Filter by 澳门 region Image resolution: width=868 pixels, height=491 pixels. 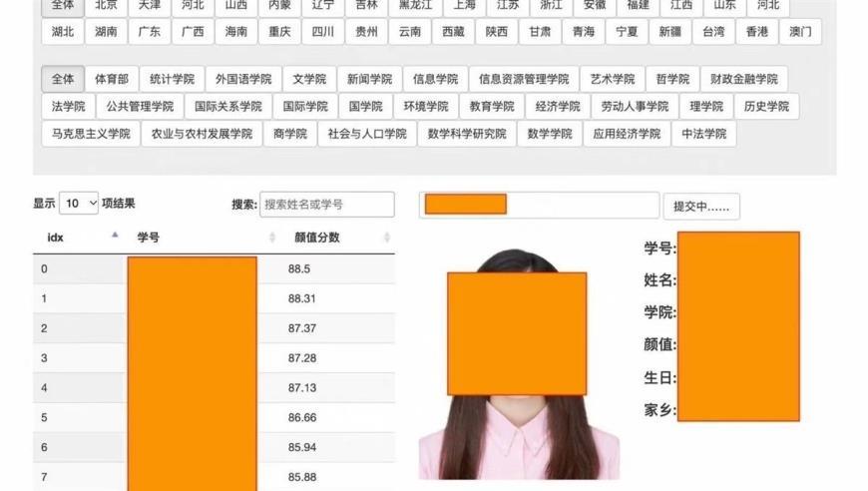coord(800,32)
